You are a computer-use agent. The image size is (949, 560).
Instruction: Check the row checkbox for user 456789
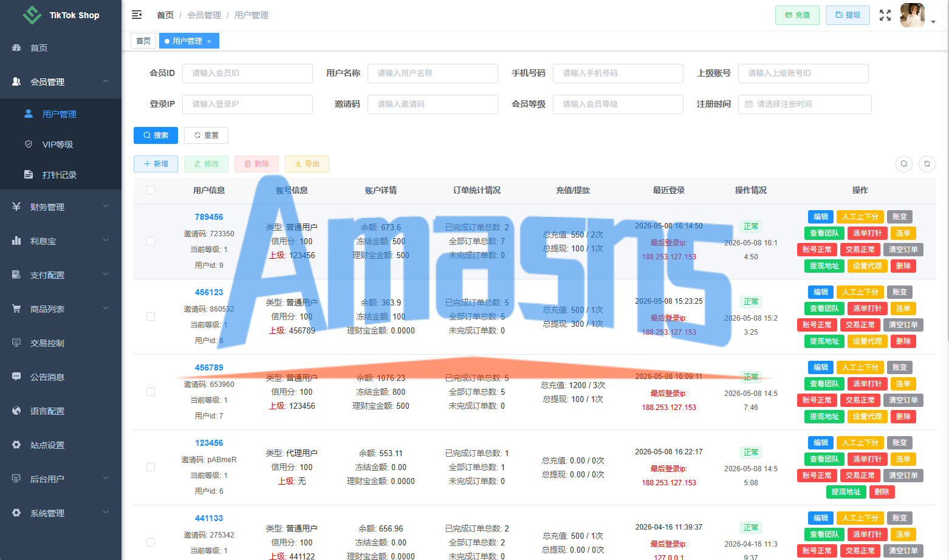pos(151,392)
